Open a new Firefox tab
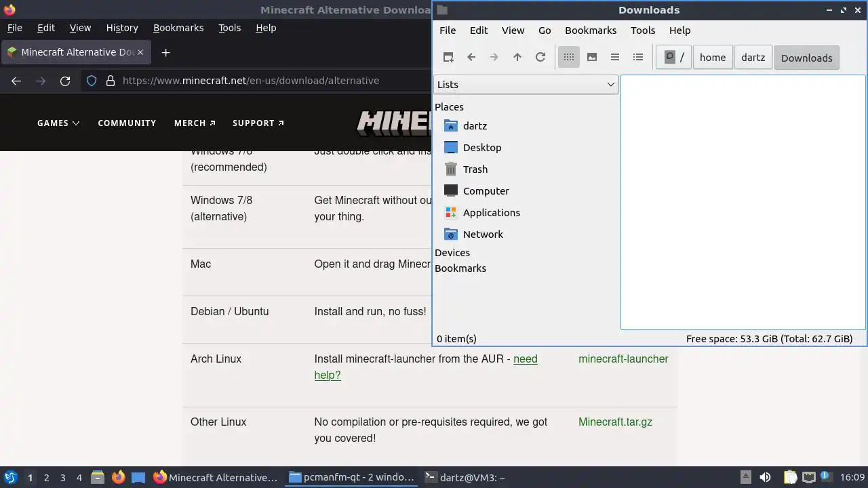 pos(165,52)
